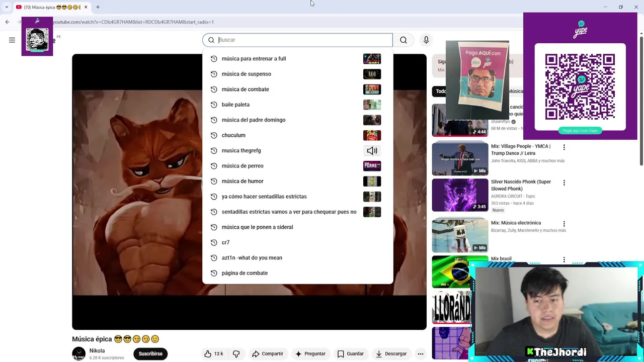644x362 pixels.
Task: Open the Nikola channel avatar
Action: click(79, 354)
